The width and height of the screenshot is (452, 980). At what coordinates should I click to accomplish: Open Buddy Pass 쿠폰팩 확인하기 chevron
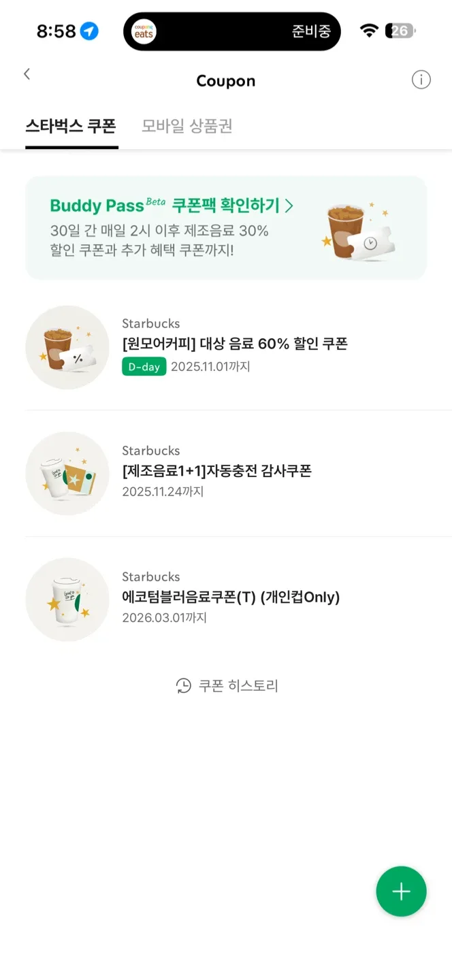point(289,206)
